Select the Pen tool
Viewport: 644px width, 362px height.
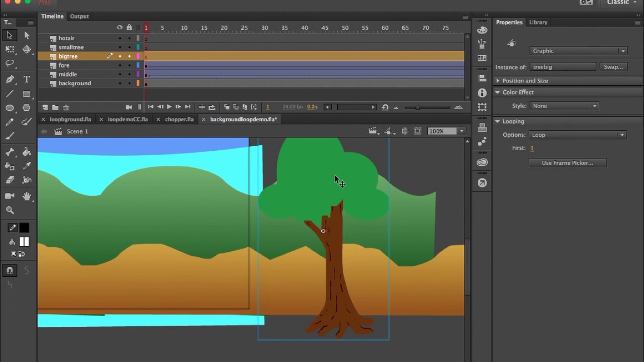(x=10, y=79)
